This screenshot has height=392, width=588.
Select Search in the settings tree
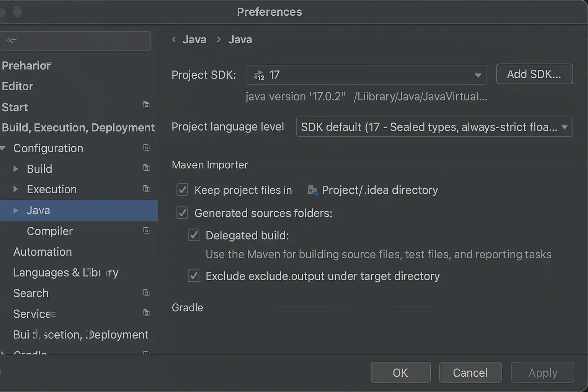[31, 293]
